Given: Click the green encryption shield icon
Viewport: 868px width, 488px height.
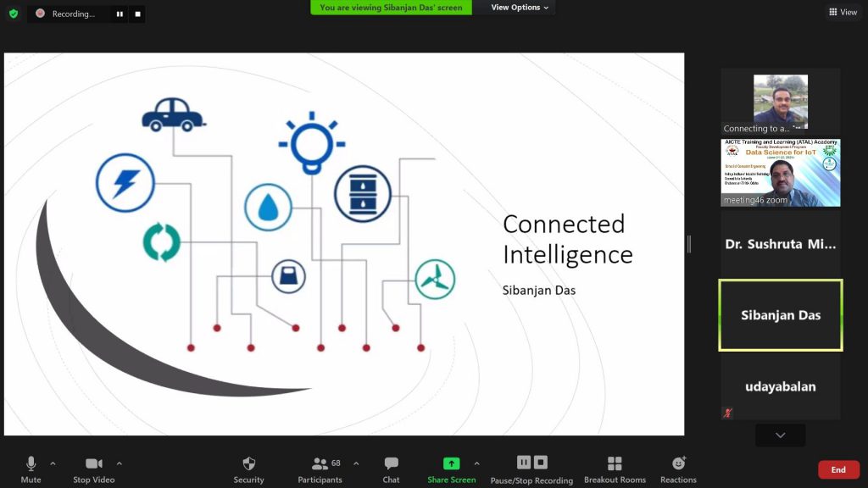Looking at the screenshot, I should pos(14,14).
